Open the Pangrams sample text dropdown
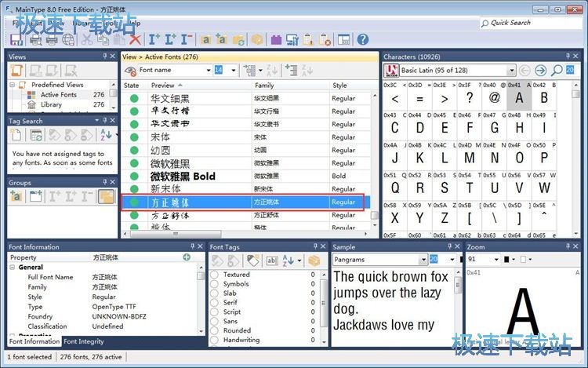The width and height of the screenshot is (588, 368). [422, 259]
